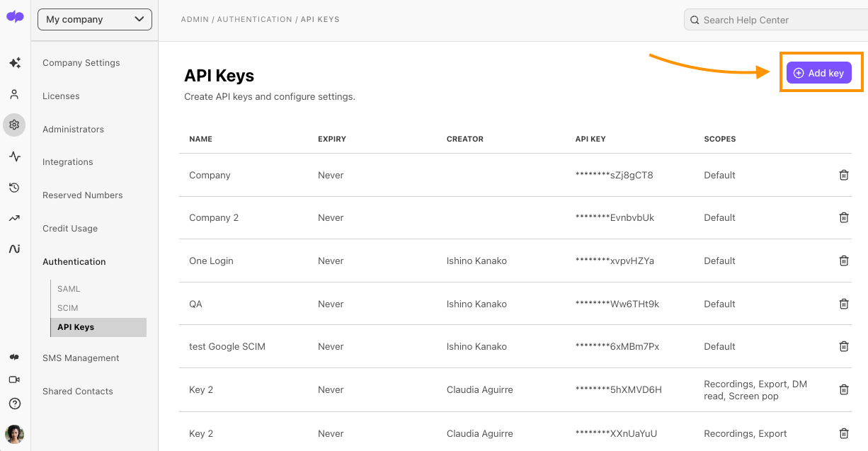Click the key value ********xvpvHZYa
Image resolution: width=868 pixels, height=451 pixels.
[615, 261]
